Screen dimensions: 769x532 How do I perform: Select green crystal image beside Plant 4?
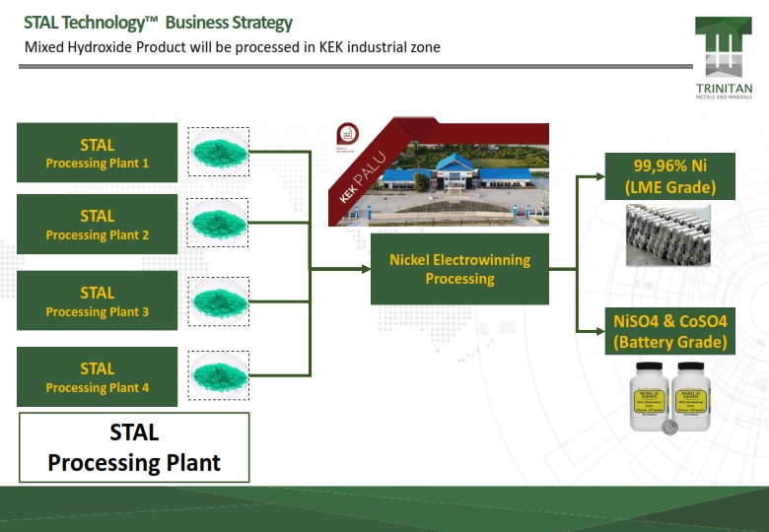[218, 376]
